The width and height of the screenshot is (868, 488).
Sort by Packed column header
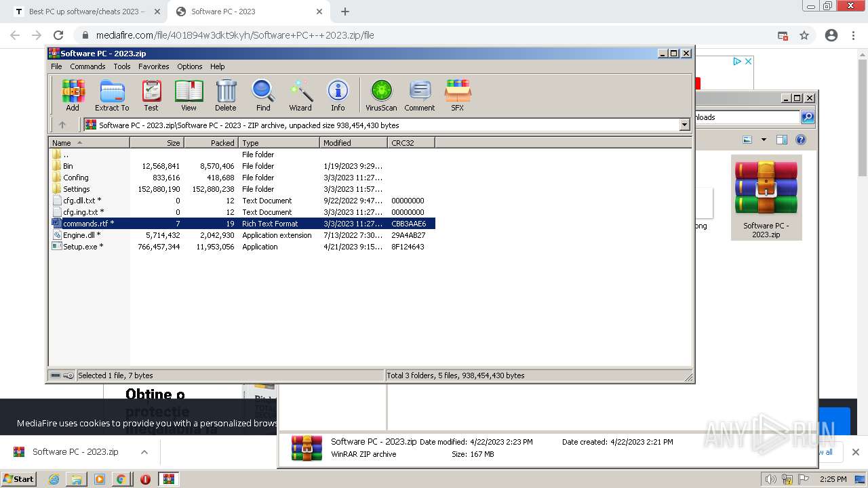click(x=211, y=142)
